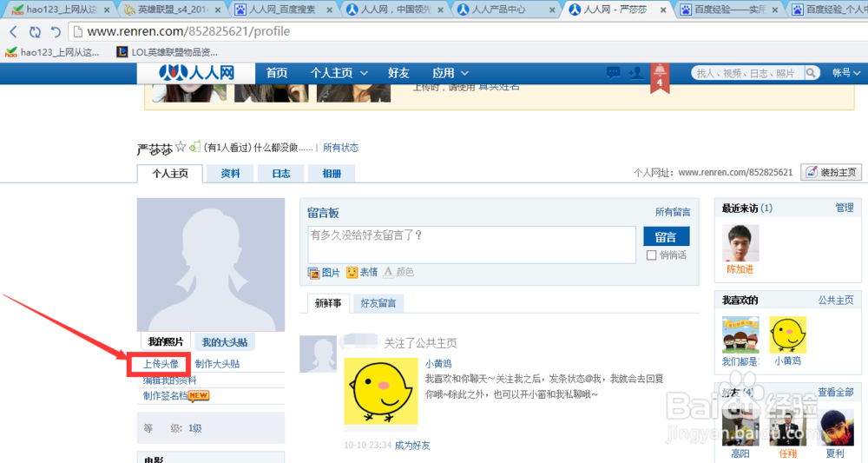This screenshot has width=868, height=463.
Task: Reload the page with refresh icon
Action: point(35,31)
